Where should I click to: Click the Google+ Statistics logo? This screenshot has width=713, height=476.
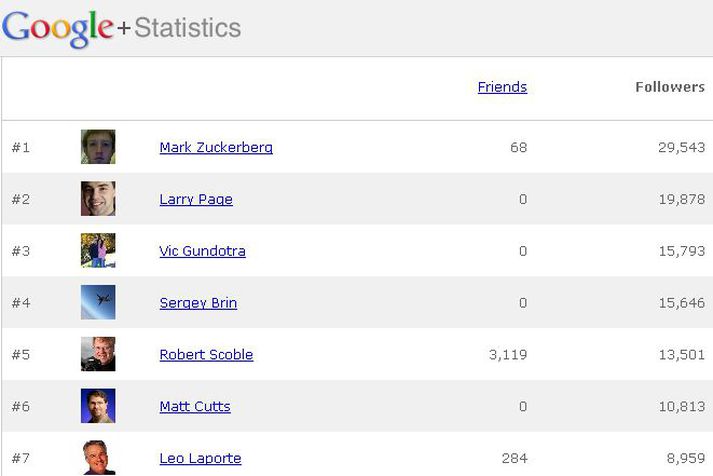click(x=121, y=28)
